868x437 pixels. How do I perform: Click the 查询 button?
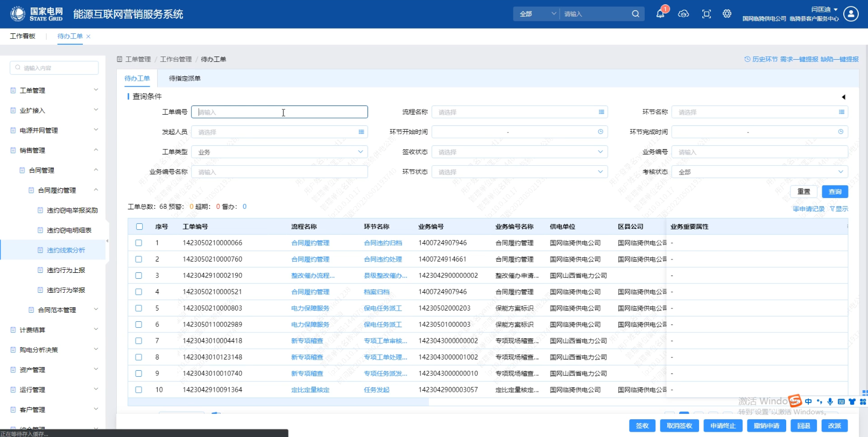tap(835, 192)
